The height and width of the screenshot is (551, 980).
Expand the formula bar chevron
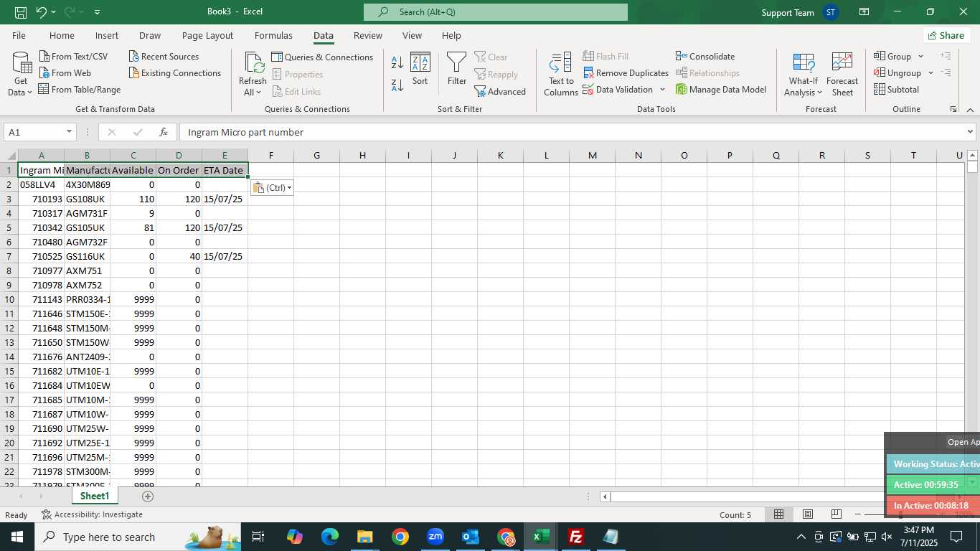click(x=970, y=132)
